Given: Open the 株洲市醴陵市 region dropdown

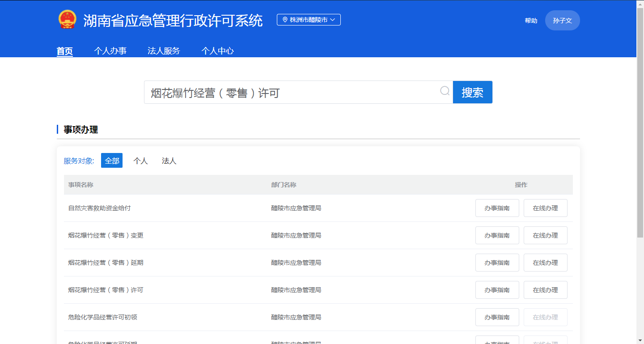Looking at the screenshot, I should click(x=309, y=20).
